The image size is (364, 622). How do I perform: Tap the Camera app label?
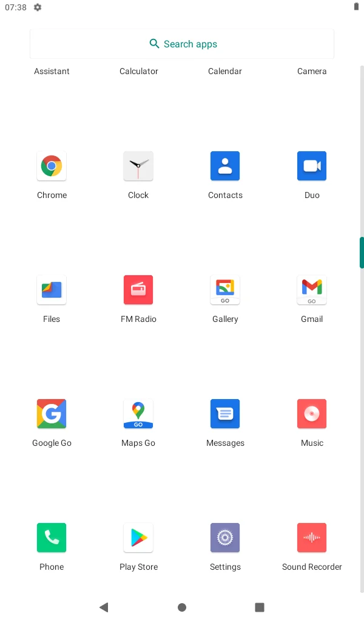(312, 72)
